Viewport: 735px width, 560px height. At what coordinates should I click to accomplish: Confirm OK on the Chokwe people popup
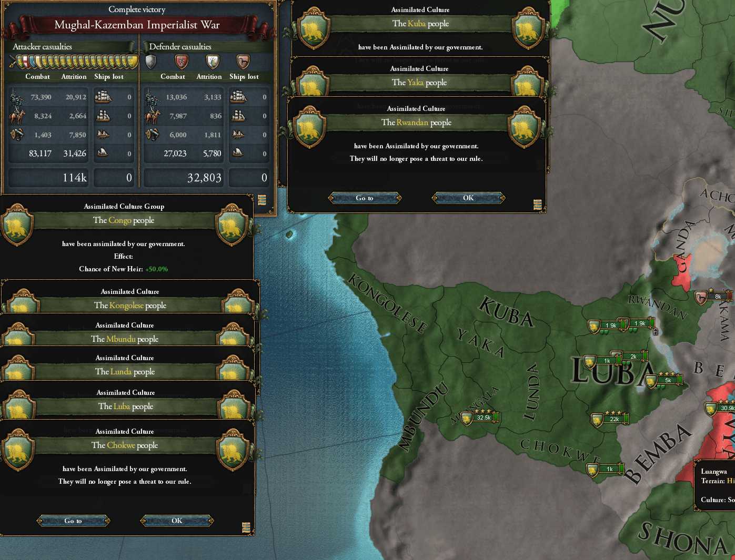tap(177, 521)
